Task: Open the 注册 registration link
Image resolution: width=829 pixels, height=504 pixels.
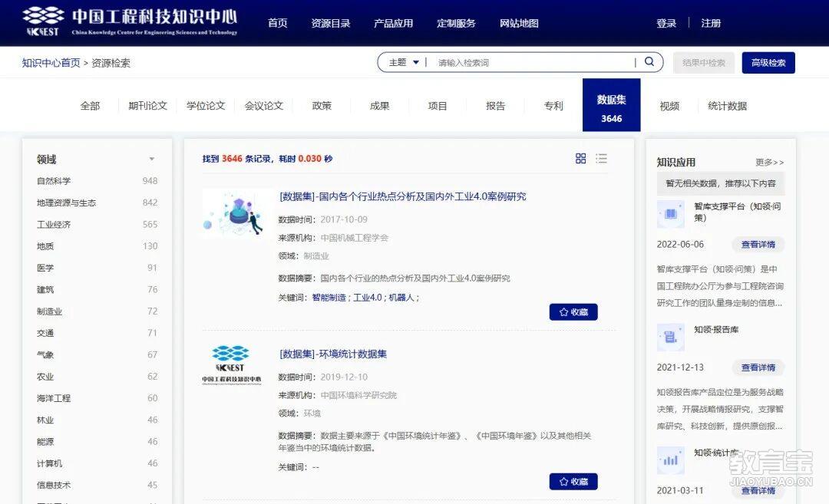Action: (x=710, y=23)
